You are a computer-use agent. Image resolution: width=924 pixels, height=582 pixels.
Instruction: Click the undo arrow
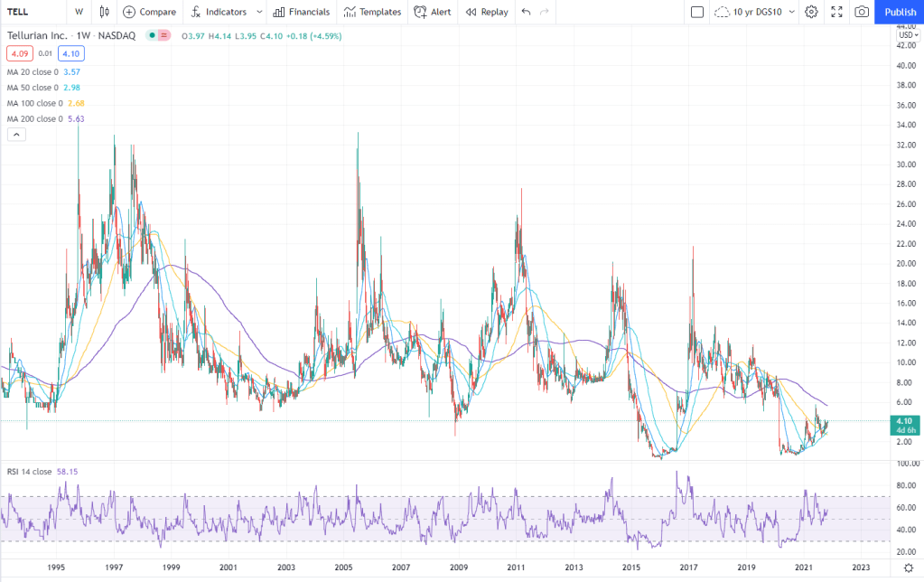526,12
